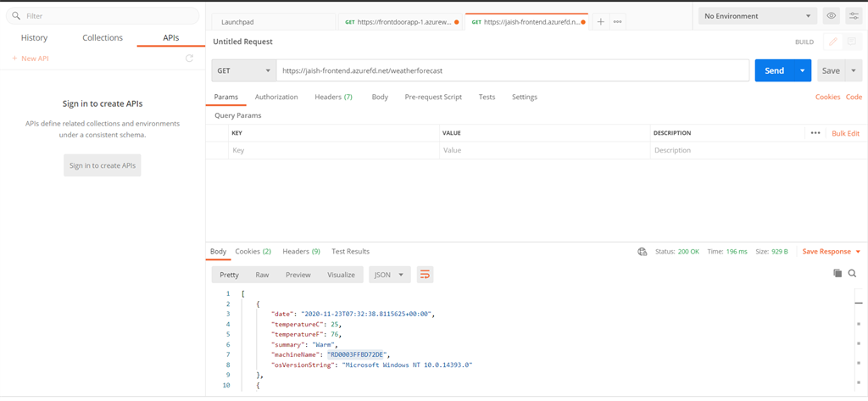Open the request Headers (7) tab
This screenshot has width=868, height=401.
(x=333, y=97)
